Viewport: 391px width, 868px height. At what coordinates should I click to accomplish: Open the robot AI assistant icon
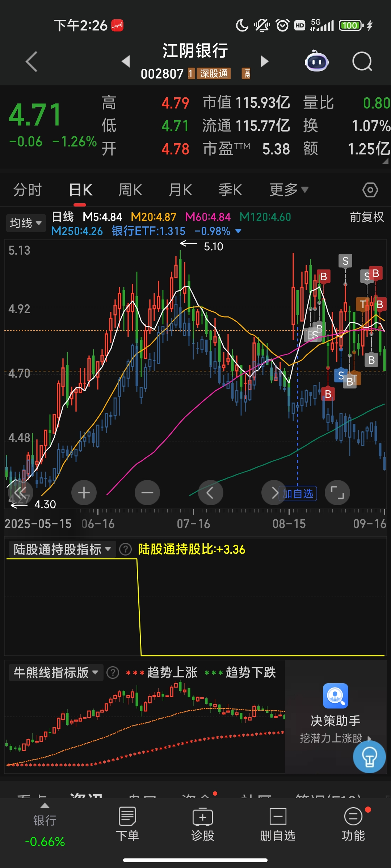pos(316,61)
